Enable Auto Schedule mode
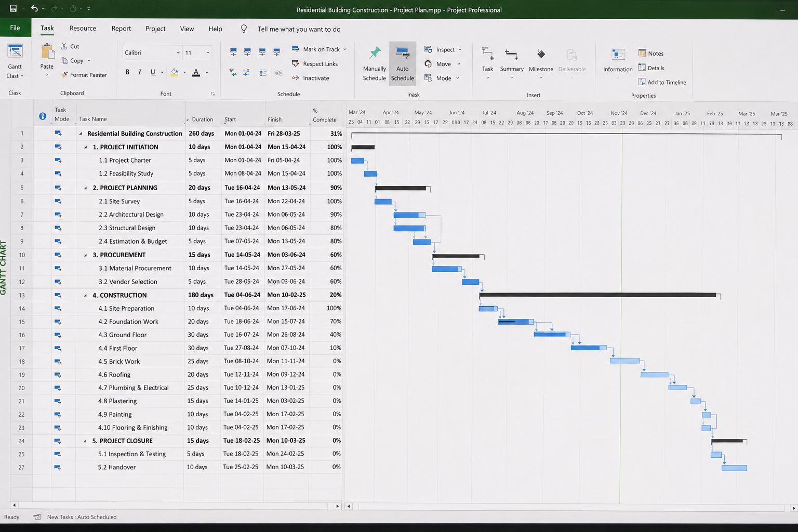This screenshot has height=532, width=798. tap(403, 63)
